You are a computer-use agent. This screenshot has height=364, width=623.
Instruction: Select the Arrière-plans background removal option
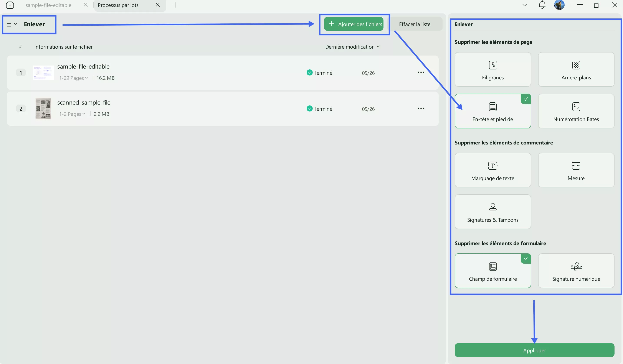(x=576, y=70)
